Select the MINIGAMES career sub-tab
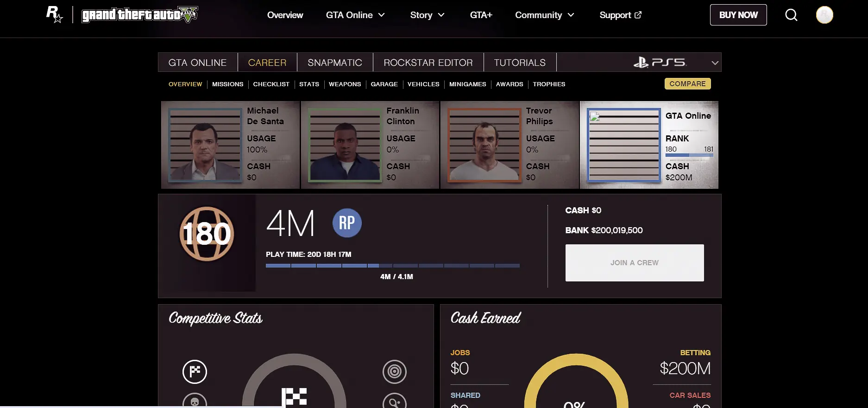Screen dimensions: 868x408 pos(468,84)
